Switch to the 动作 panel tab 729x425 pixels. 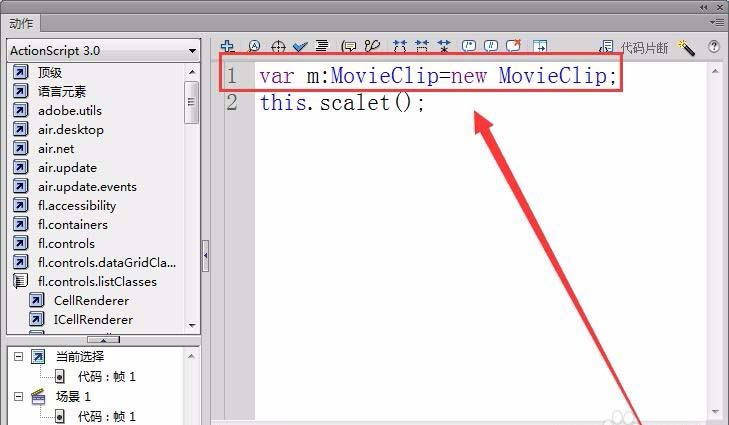[21, 23]
